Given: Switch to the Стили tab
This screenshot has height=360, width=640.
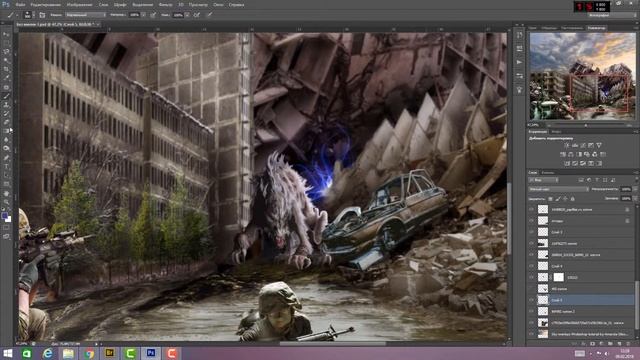Looking at the screenshot, I should coord(556,132).
